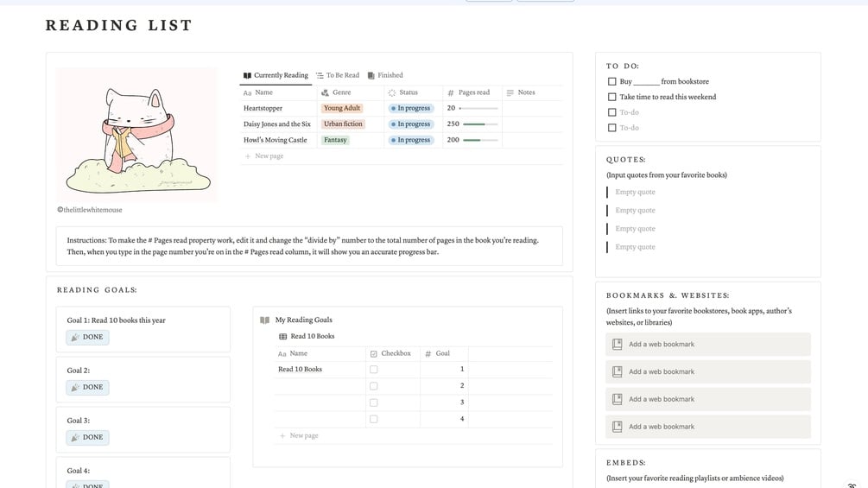The image size is (868, 488).
Task: Click the Goal column number icon
Action: (428, 353)
